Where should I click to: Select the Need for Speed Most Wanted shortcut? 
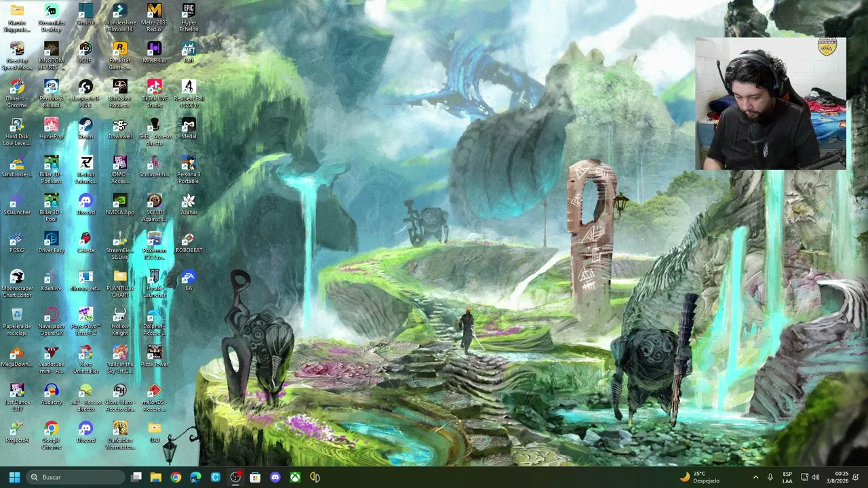[17, 56]
